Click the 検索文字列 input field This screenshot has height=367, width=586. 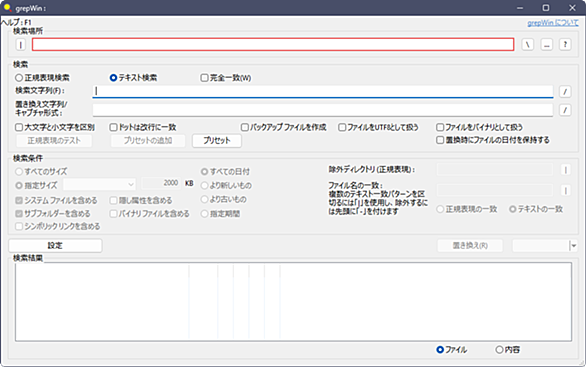(x=323, y=91)
